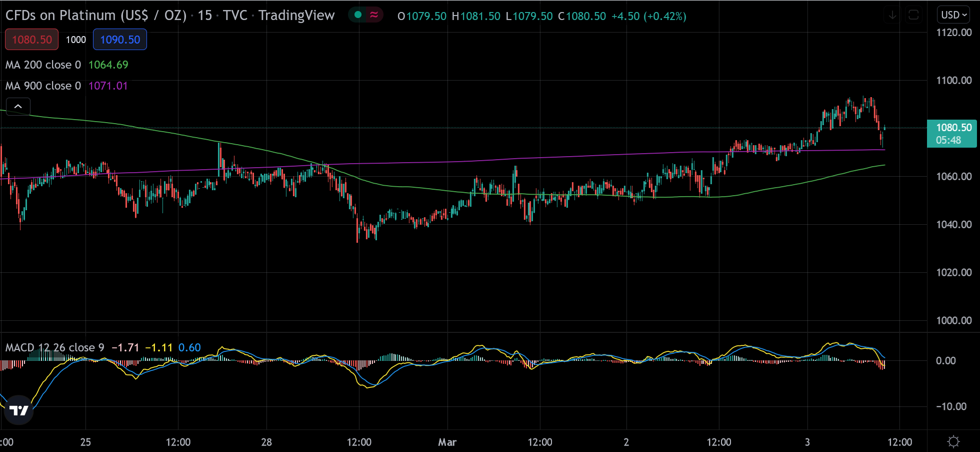Image resolution: width=980 pixels, height=452 pixels.
Task: Click the Mar date label on time axis
Action: 447,442
